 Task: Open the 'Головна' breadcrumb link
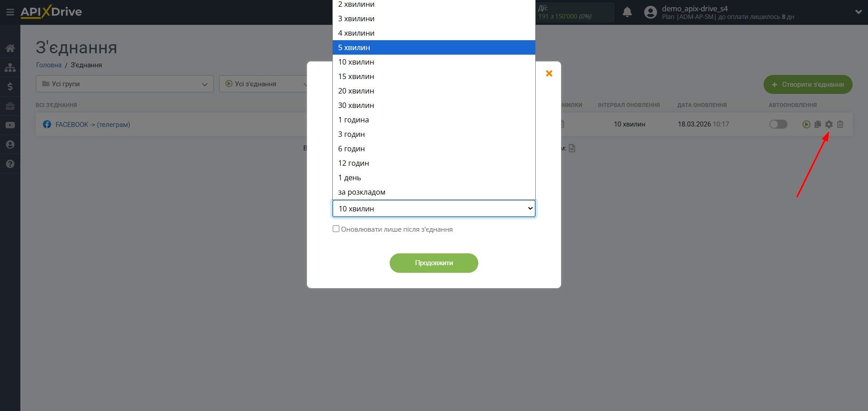click(49, 65)
